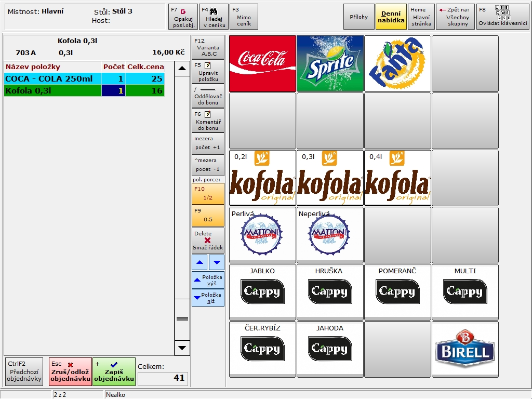Open the Přílohy group
The image size is (532, 399).
[x=358, y=17]
